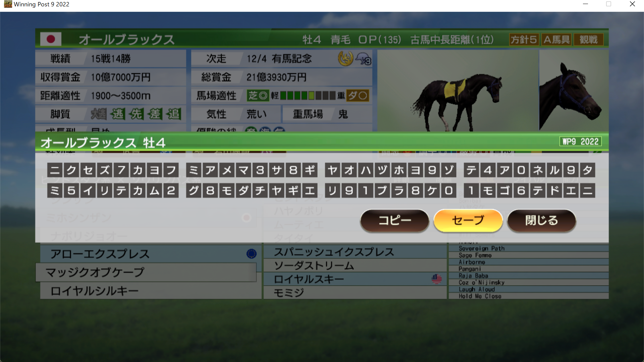Screen dimensions: 644x362
Task: Select the 先 running-style icon
Action: click(136, 114)
